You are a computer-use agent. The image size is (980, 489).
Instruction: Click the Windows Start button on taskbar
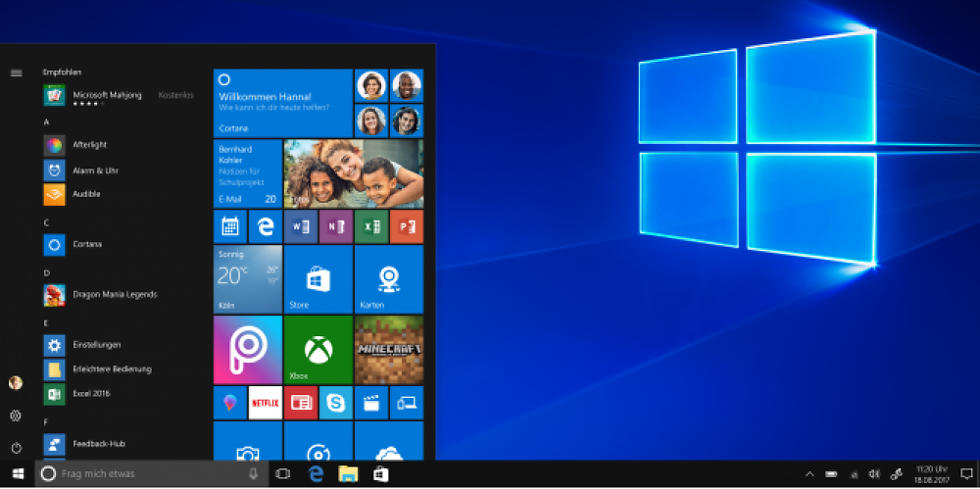pyautogui.click(x=18, y=474)
